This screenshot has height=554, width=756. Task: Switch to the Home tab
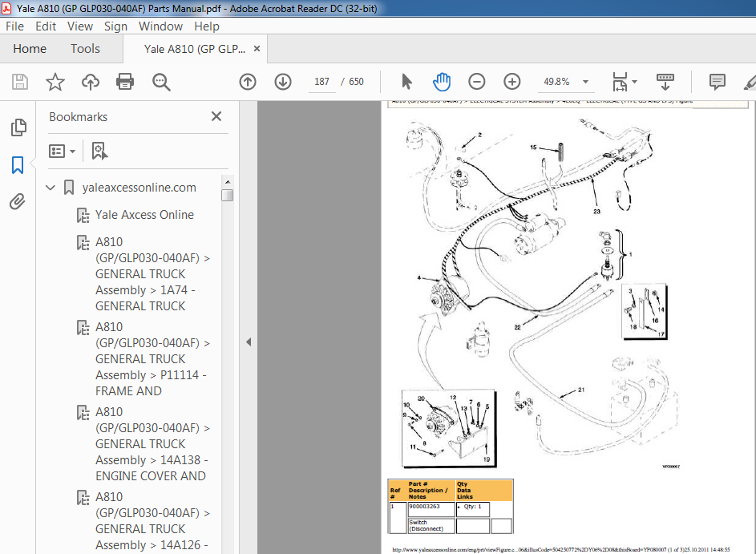(x=30, y=49)
